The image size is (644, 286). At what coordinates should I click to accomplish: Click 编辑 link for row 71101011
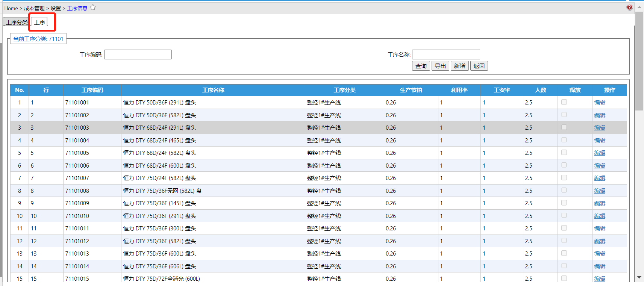600,228
